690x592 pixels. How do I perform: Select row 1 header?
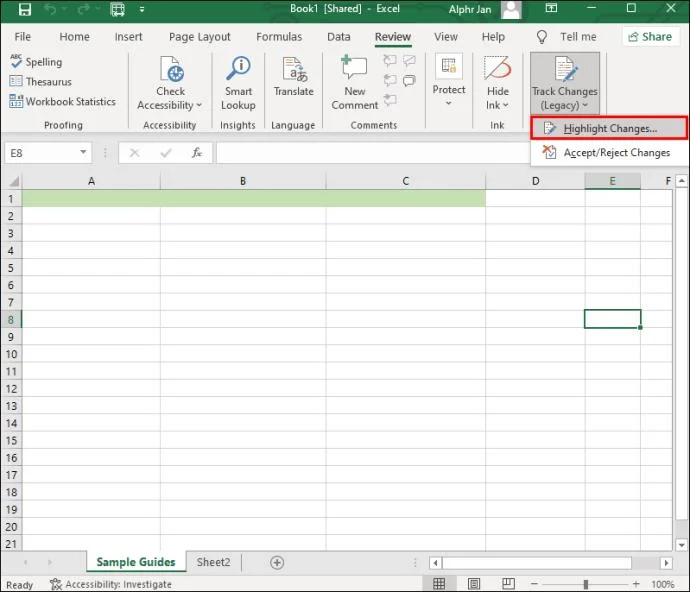pos(11,199)
